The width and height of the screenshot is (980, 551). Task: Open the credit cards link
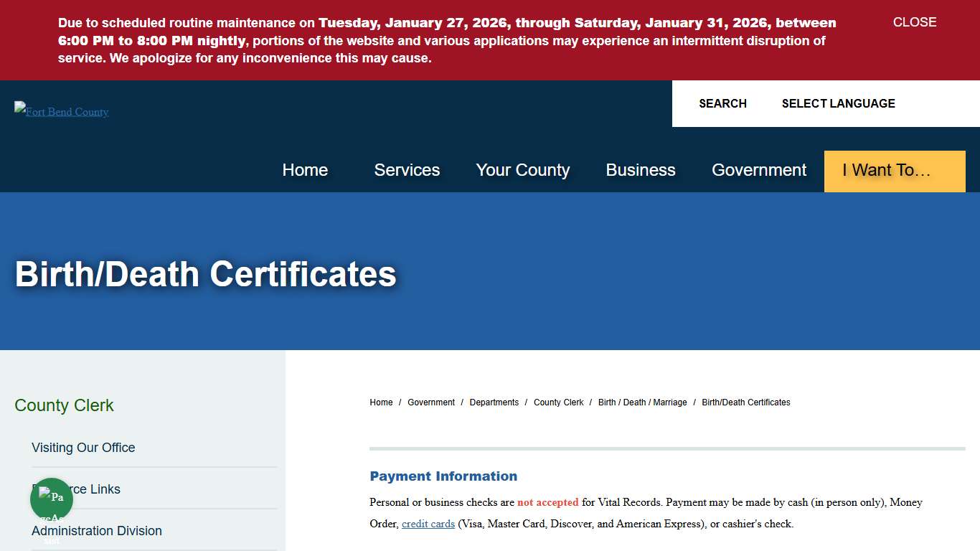click(428, 524)
